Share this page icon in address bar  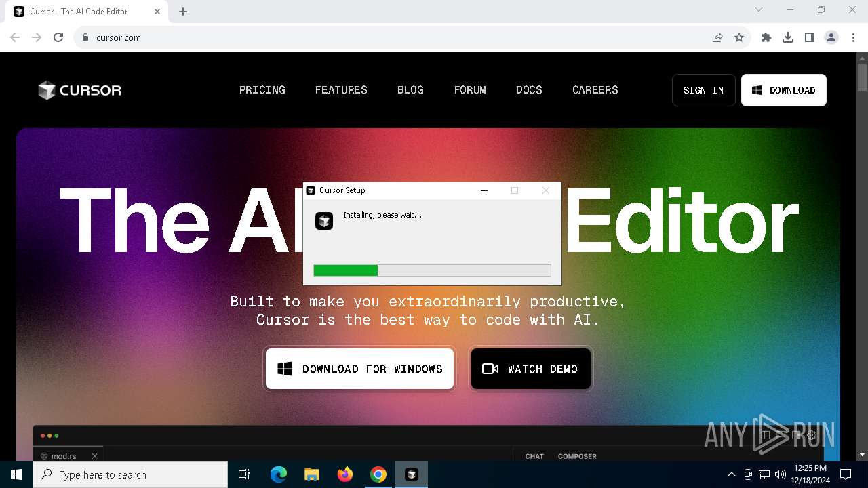point(717,37)
